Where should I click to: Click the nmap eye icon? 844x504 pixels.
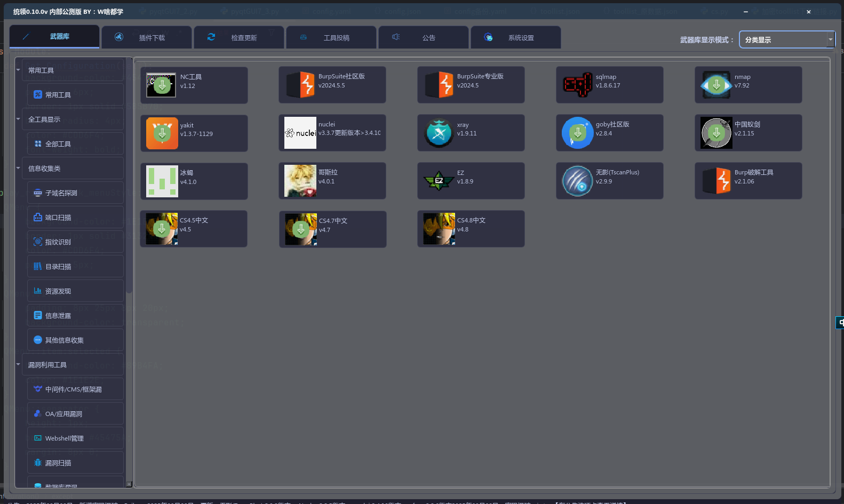pos(716,85)
